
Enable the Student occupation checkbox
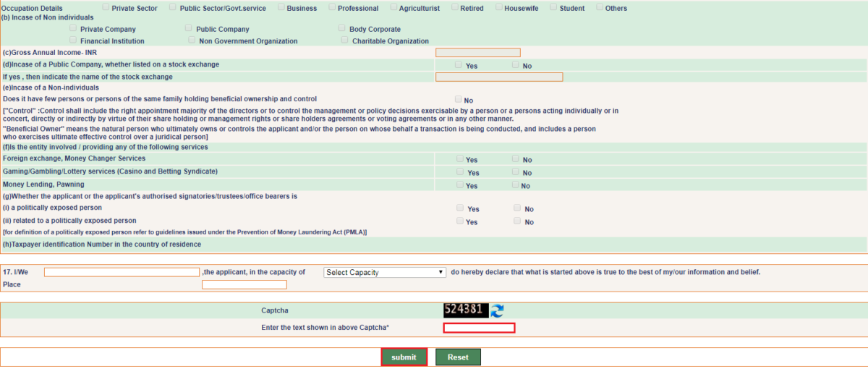pyautogui.click(x=553, y=7)
